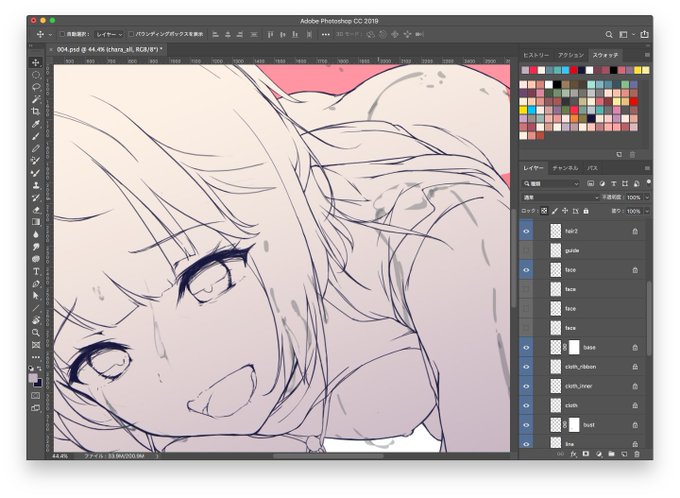Image resolution: width=680 pixels, height=498 pixels.
Task: Click the background color swatch in toolbar
Action: click(x=38, y=383)
